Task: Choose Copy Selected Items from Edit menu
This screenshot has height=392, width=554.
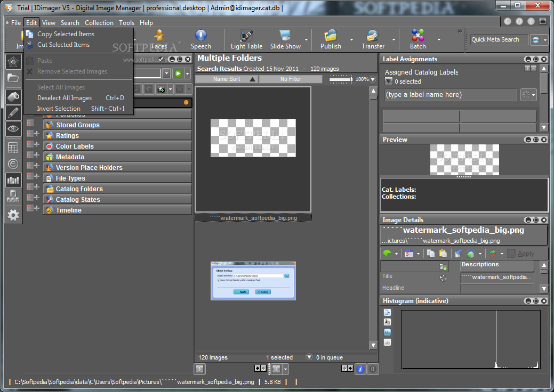Action: 66,34
